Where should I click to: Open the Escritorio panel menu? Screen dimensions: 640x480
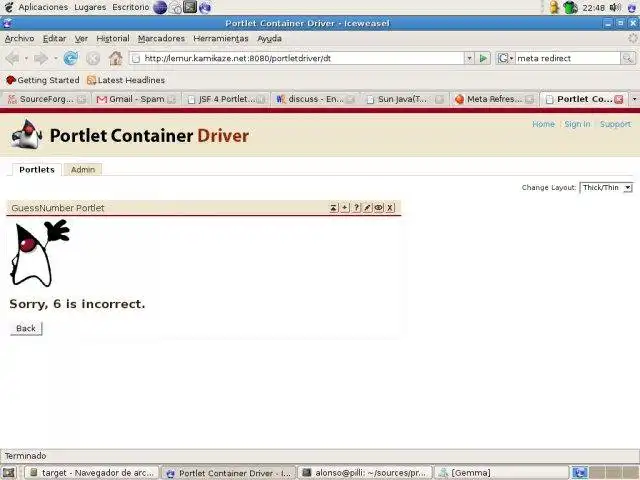pyautogui.click(x=131, y=7)
